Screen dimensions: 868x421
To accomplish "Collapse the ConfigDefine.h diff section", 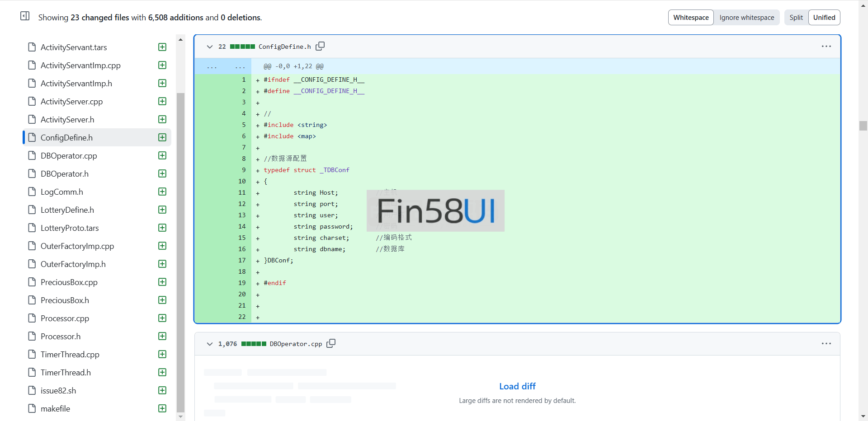I will (210, 47).
